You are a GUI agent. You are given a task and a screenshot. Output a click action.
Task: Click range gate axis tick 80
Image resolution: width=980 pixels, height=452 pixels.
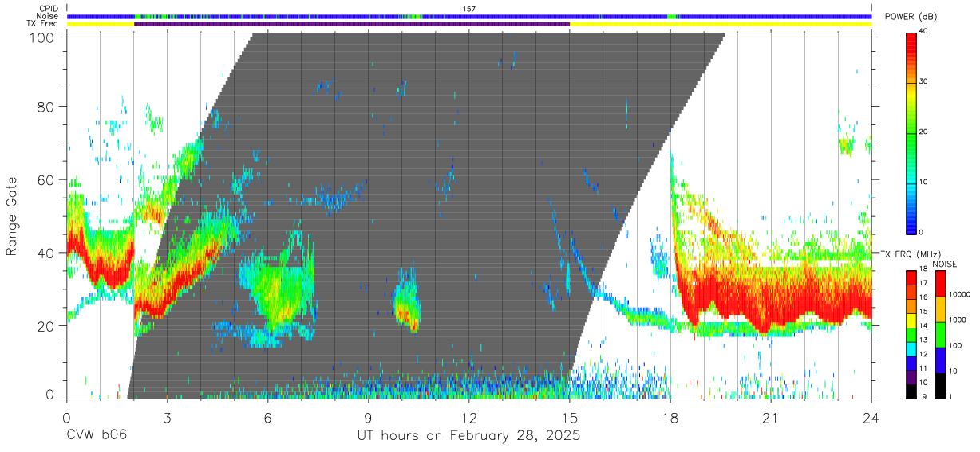click(46, 106)
